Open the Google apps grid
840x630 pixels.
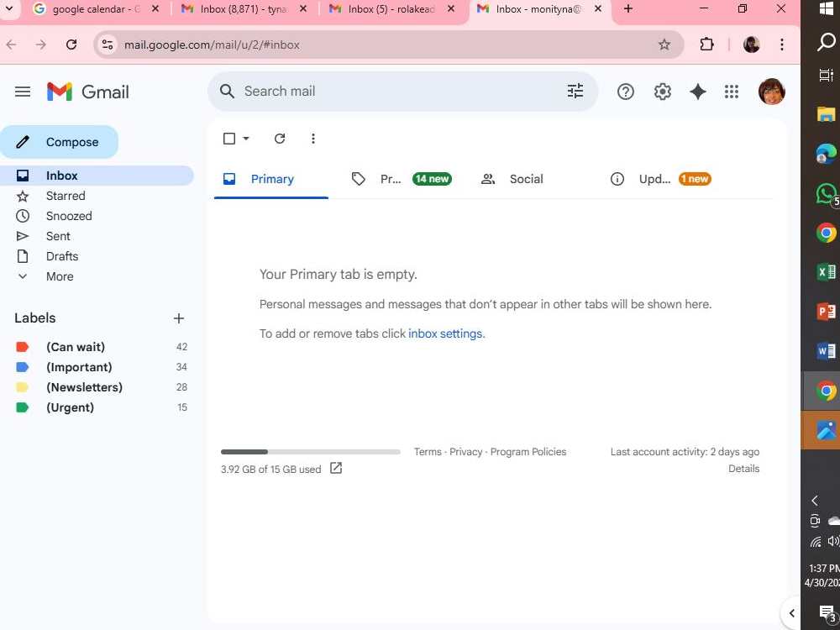click(732, 92)
